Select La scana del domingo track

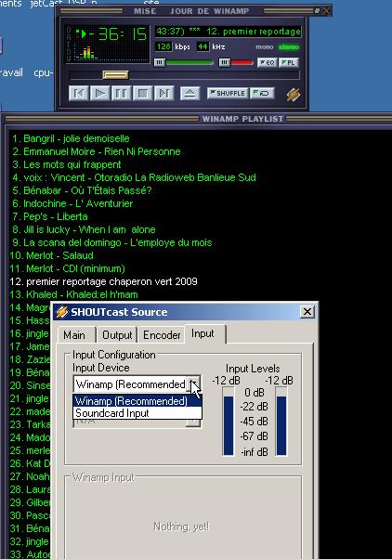(x=112, y=242)
